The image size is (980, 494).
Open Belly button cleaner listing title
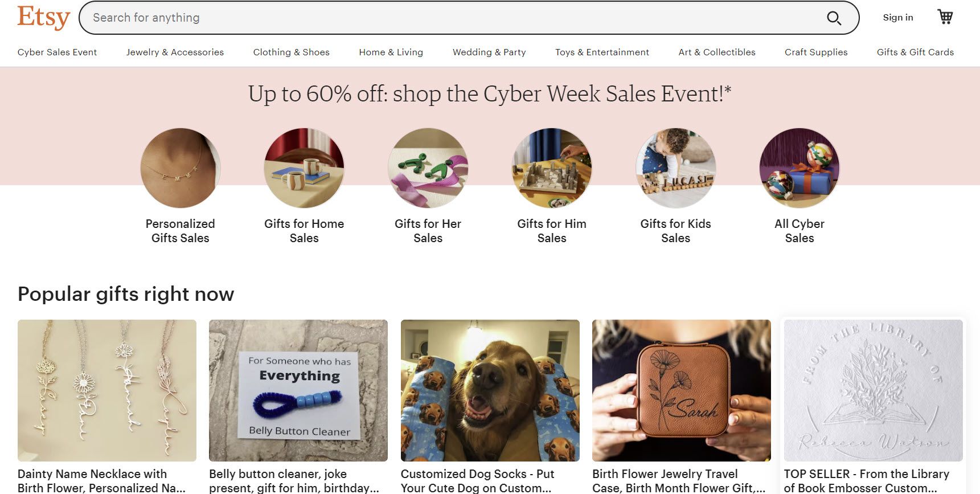[x=294, y=481]
